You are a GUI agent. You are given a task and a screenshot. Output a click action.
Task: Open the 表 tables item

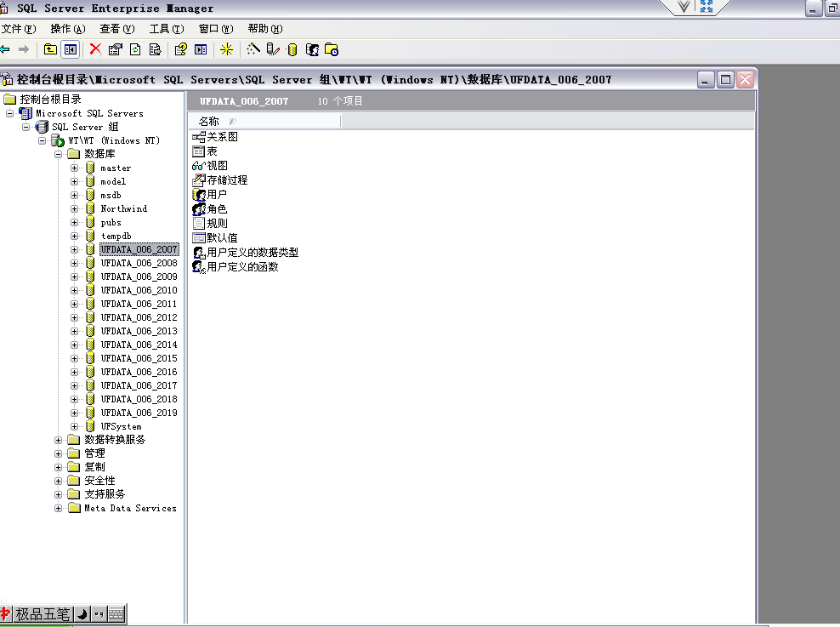(205, 151)
